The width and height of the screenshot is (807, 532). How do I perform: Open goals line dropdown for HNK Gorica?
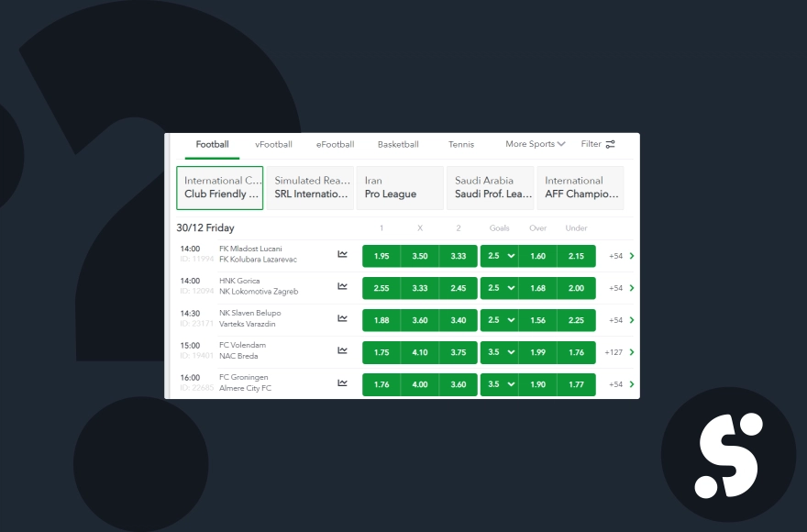(x=499, y=288)
